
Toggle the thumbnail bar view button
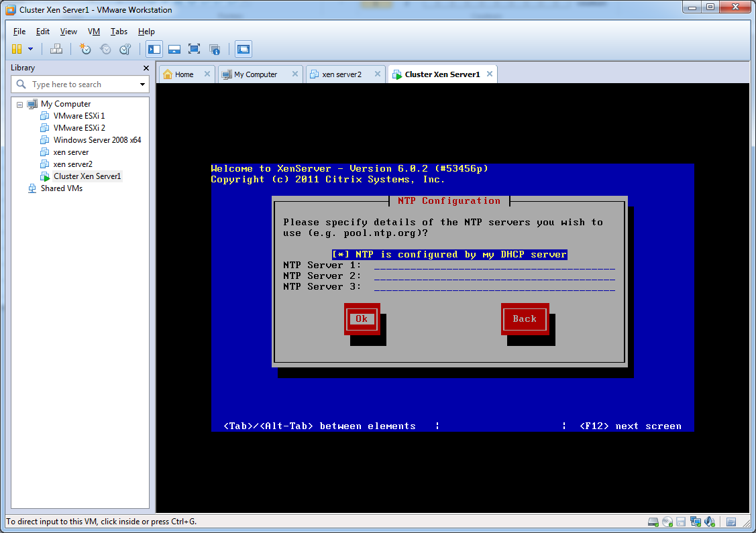tap(174, 49)
